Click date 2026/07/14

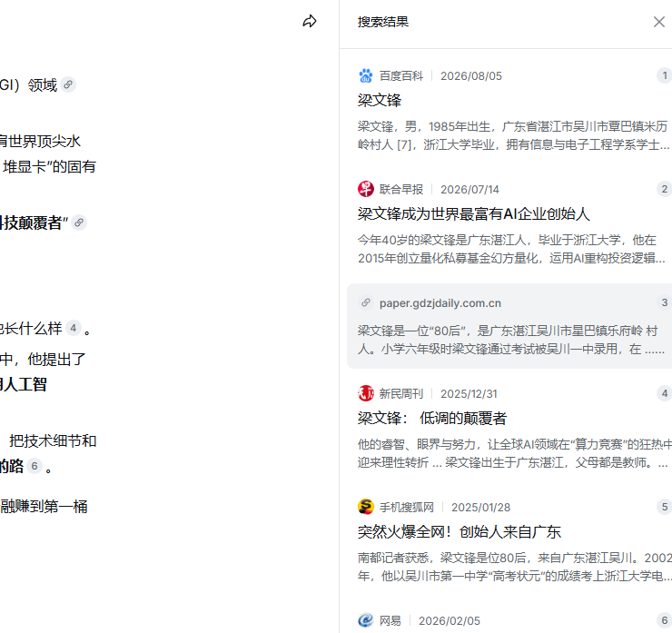pos(469,190)
